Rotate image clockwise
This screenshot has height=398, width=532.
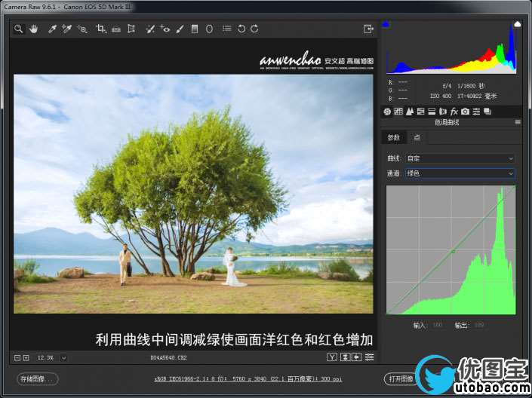tap(254, 29)
